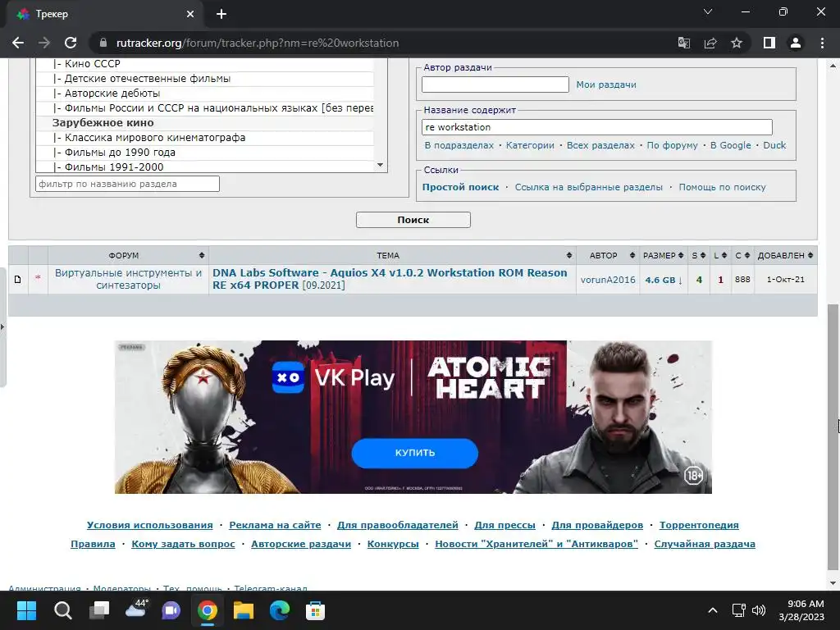This screenshot has height=630, width=840.
Task: Select Классика мирового кинематографа category
Action: [x=149, y=138]
